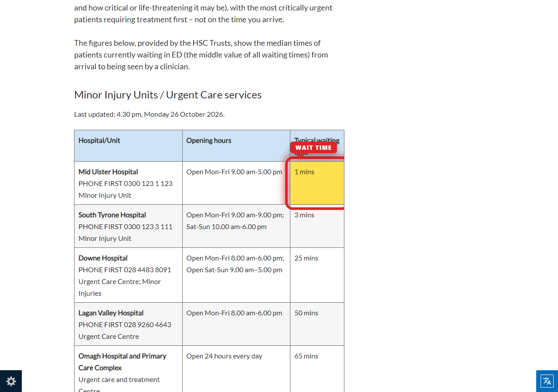Viewport: 558px width, 392px height.
Task: Click the 25 mins waiting time cell
Action: [317, 275]
